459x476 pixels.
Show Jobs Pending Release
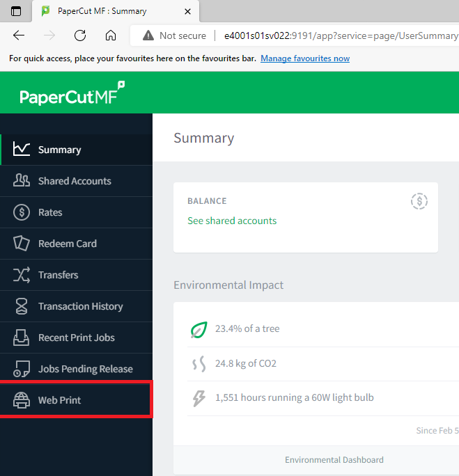point(76,369)
